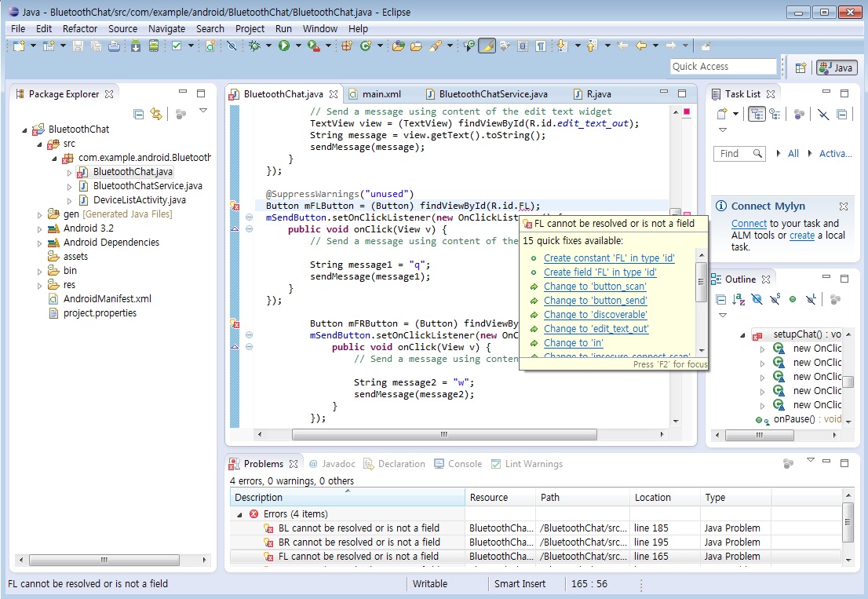Viewport: 868px width, 599px height.
Task: Click the Back navigation arrow icon
Action: tap(641, 46)
